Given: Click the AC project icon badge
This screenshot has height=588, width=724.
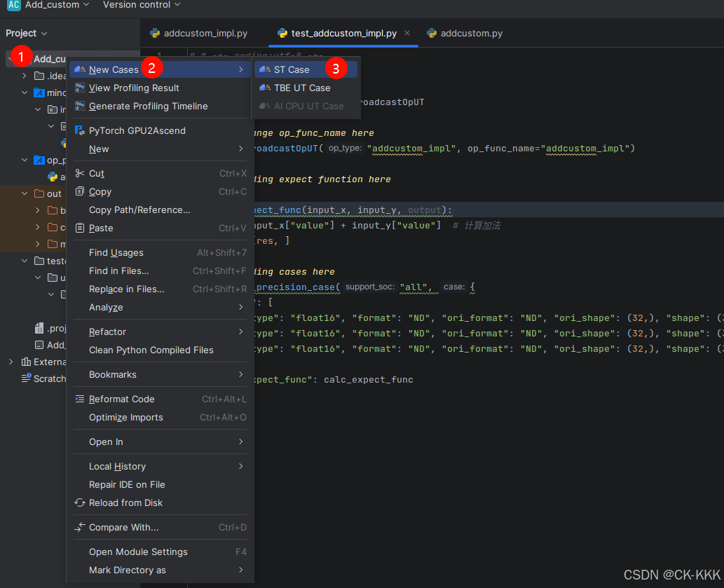Looking at the screenshot, I should point(13,5).
